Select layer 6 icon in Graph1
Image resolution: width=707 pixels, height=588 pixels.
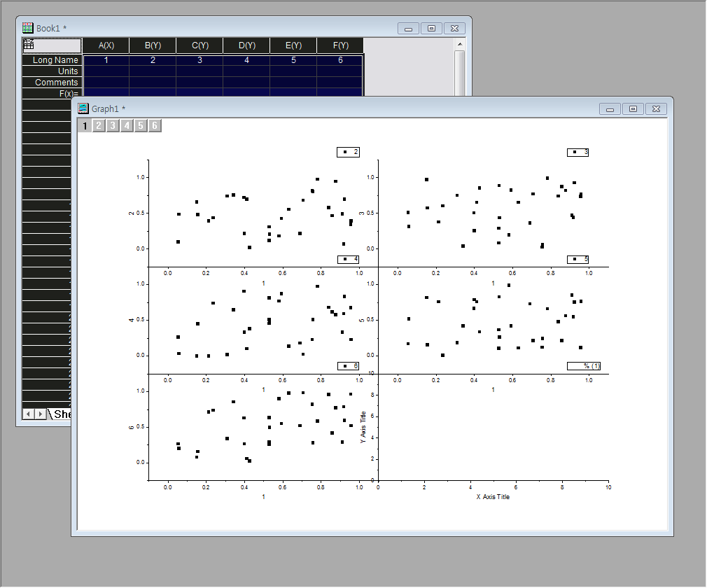pyautogui.click(x=155, y=126)
